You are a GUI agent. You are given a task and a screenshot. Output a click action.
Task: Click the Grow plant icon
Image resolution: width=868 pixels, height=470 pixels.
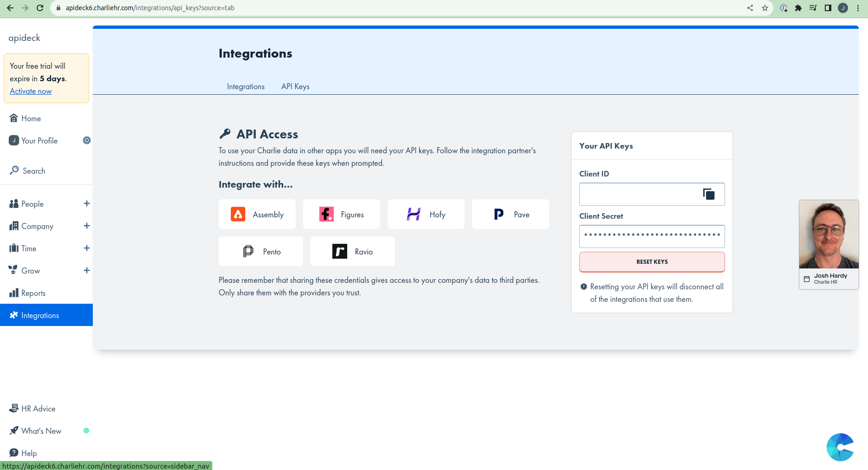pyautogui.click(x=13, y=270)
